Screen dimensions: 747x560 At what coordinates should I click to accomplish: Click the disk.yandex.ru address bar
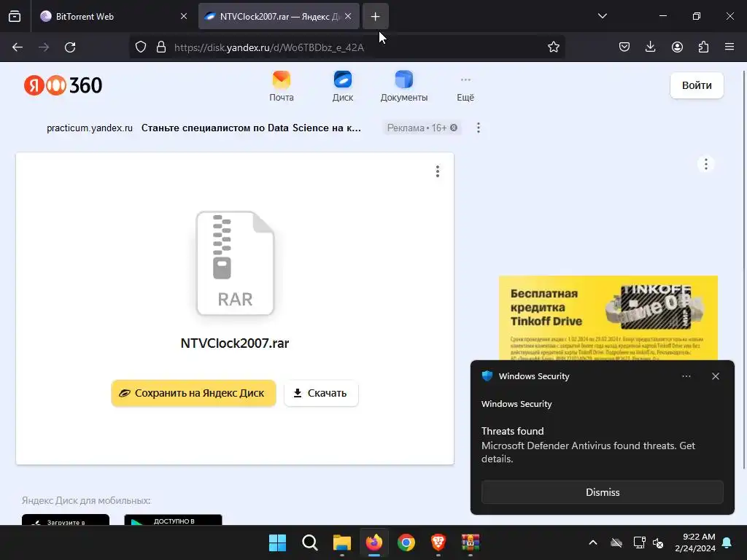pyautogui.click(x=348, y=47)
